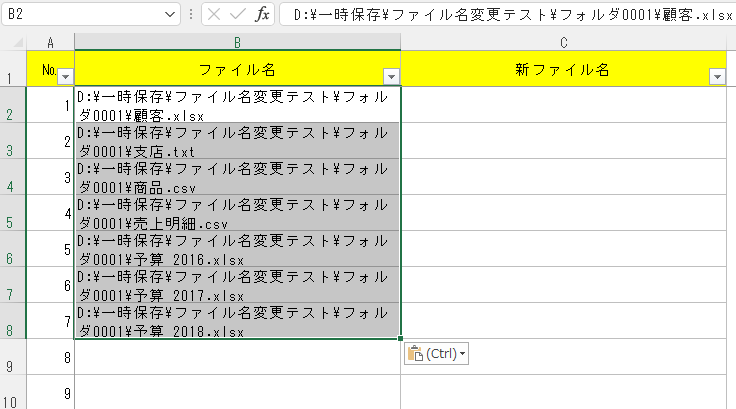The image size is (736, 409).
Task: Click the No. header cell
Action: (x=51, y=69)
